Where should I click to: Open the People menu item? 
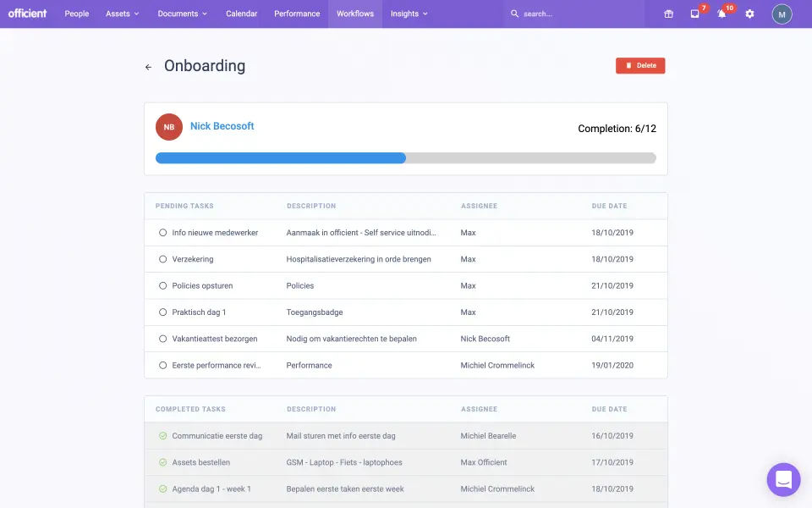77,14
